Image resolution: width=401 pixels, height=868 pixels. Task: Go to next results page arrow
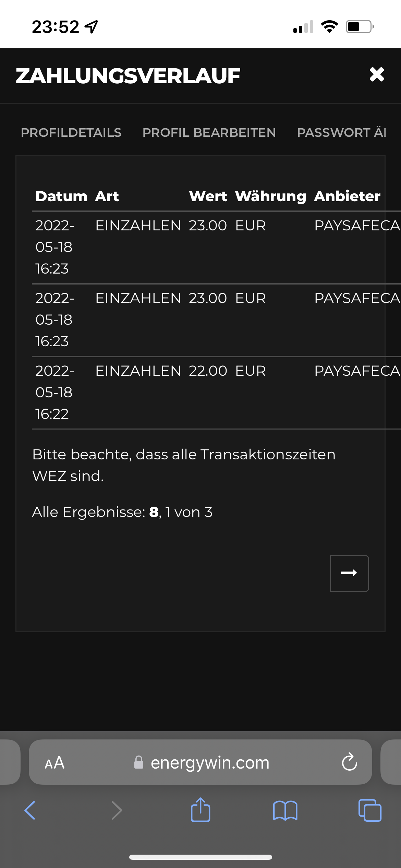pos(349,573)
